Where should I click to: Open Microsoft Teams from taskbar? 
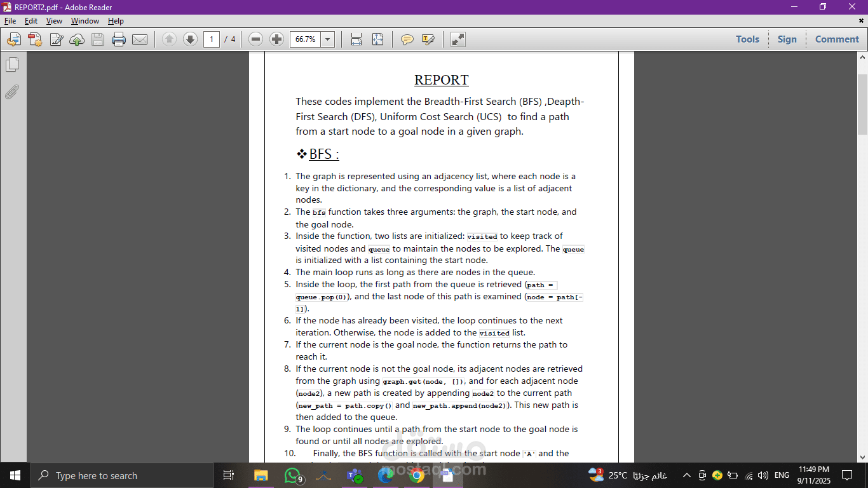click(x=354, y=475)
